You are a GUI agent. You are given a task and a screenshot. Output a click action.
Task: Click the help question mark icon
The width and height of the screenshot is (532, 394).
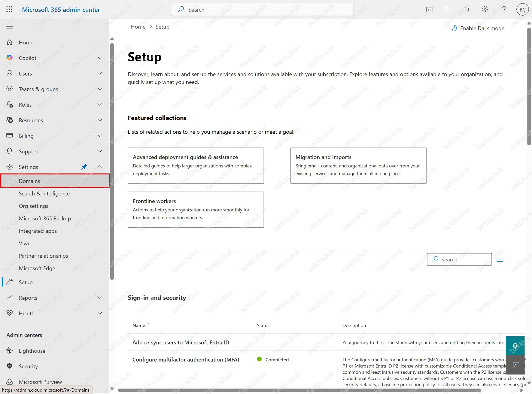(x=504, y=10)
